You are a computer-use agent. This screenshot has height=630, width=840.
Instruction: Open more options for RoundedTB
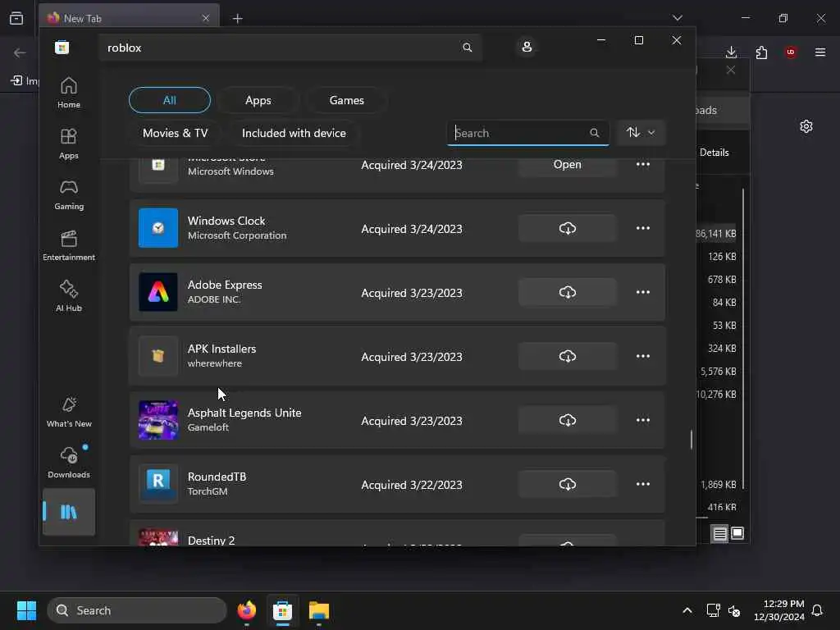[643, 484]
